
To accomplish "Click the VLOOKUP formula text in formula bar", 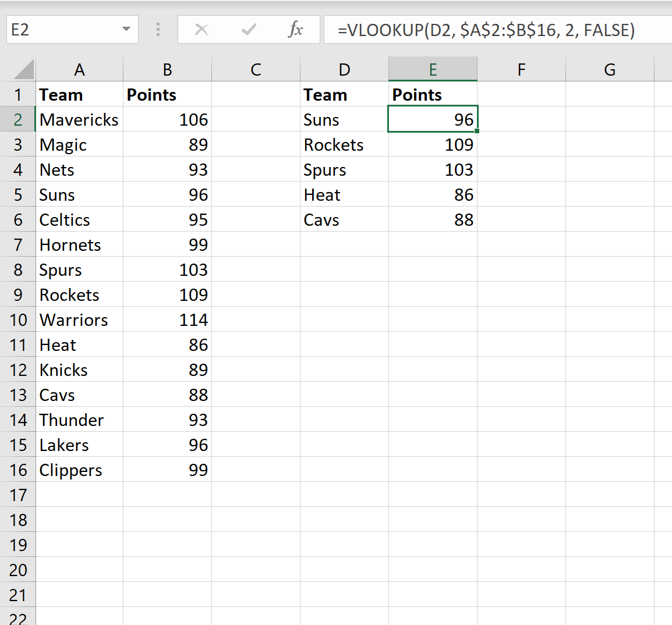I will pos(486,30).
